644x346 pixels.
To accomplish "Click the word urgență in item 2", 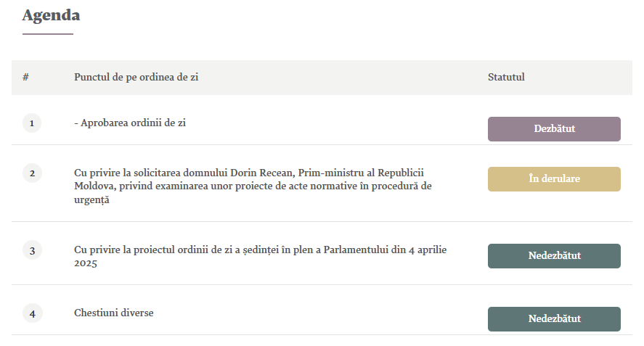I will click(x=91, y=200).
